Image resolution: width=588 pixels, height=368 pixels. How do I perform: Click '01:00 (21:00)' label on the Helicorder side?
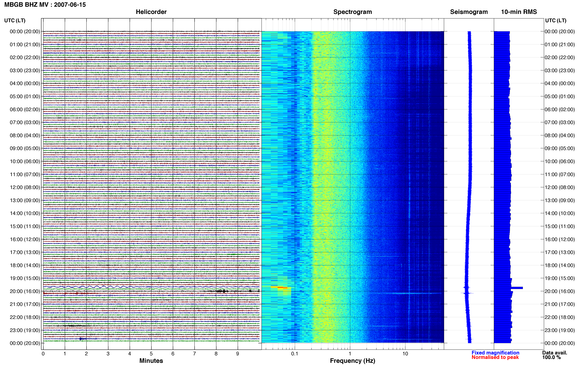(25, 45)
